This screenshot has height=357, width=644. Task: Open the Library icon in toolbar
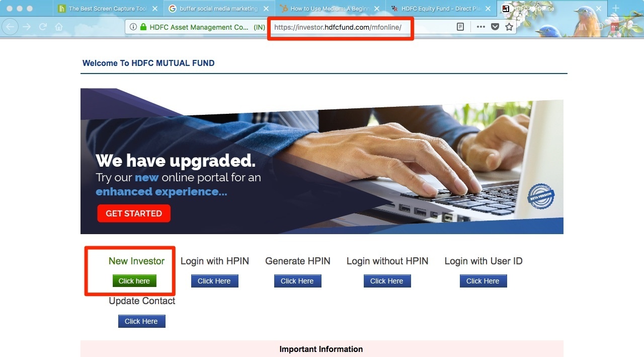click(582, 27)
